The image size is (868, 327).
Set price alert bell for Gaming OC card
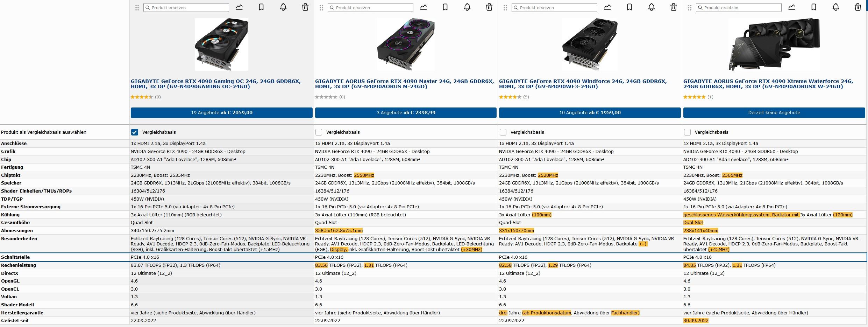click(283, 7)
